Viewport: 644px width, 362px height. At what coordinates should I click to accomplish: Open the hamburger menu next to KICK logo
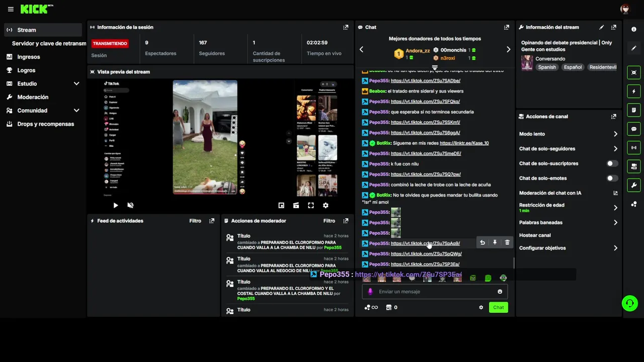pyautogui.click(x=11, y=9)
